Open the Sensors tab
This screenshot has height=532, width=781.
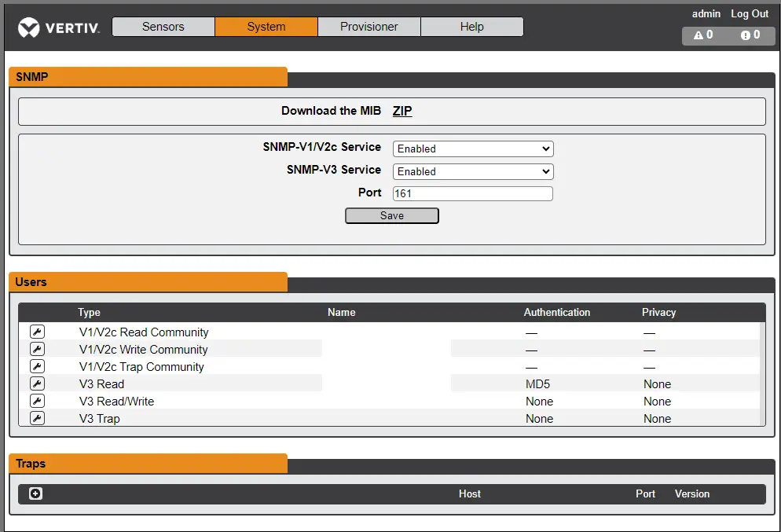(x=163, y=27)
